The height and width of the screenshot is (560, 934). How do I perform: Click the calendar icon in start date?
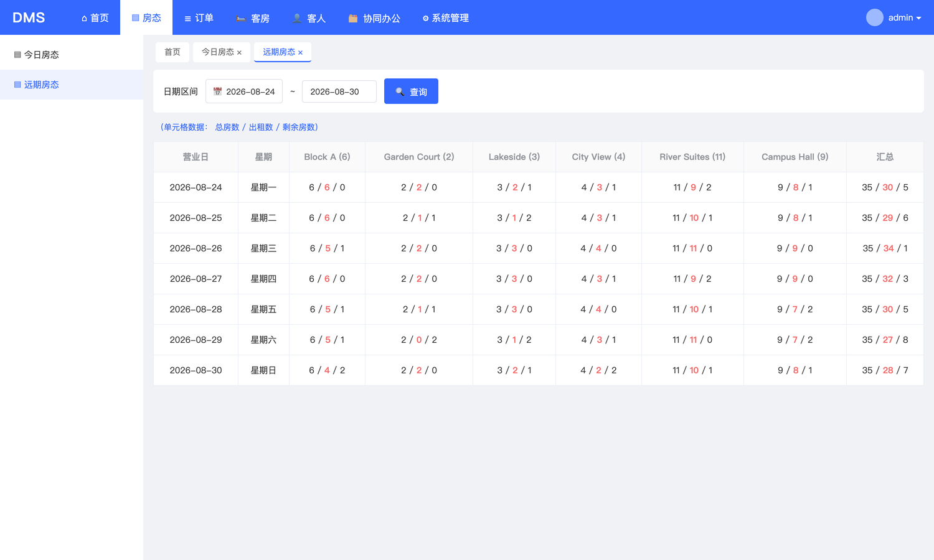(217, 91)
